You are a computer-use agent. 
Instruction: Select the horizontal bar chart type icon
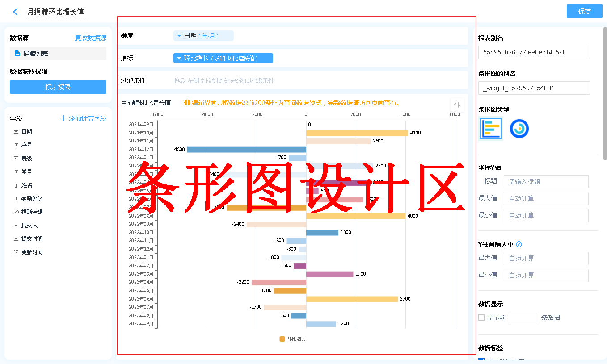pyautogui.click(x=491, y=129)
